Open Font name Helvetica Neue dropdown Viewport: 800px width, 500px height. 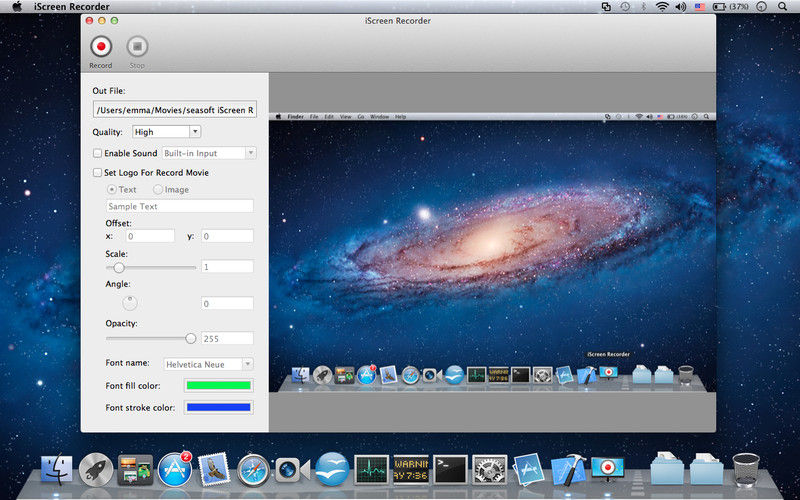[209, 364]
